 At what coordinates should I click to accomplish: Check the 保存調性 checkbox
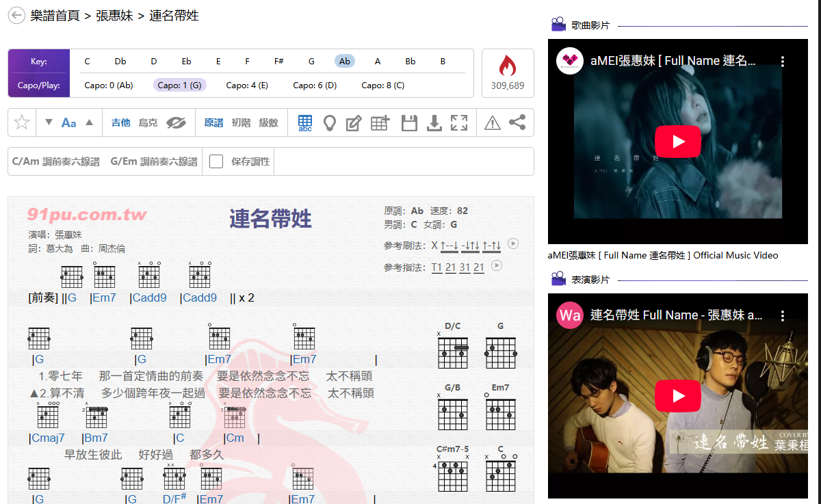coord(216,161)
